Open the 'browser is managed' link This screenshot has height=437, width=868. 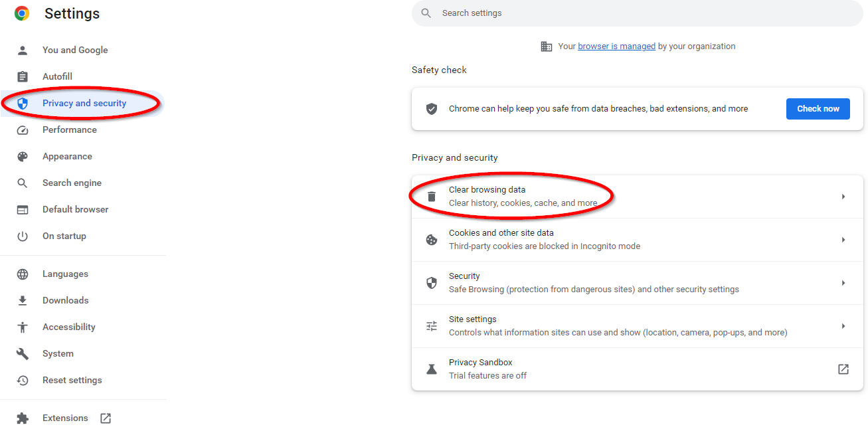point(616,46)
